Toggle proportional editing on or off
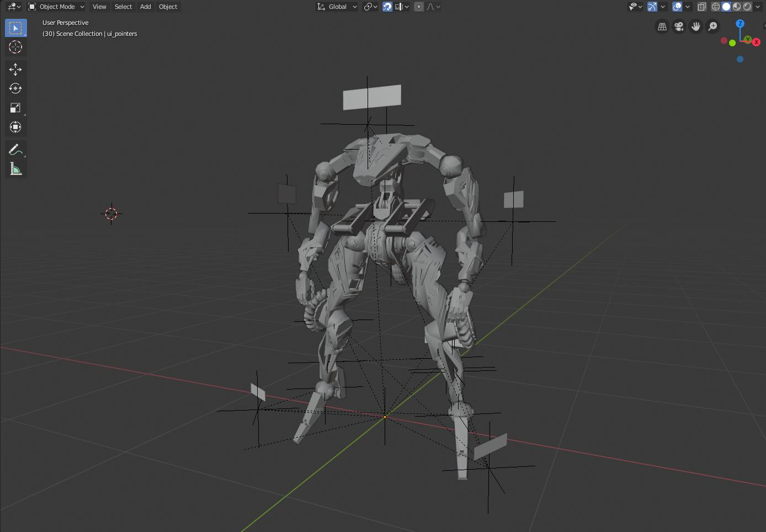The height and width of the screenshot is (532, 766). [419, 7]
